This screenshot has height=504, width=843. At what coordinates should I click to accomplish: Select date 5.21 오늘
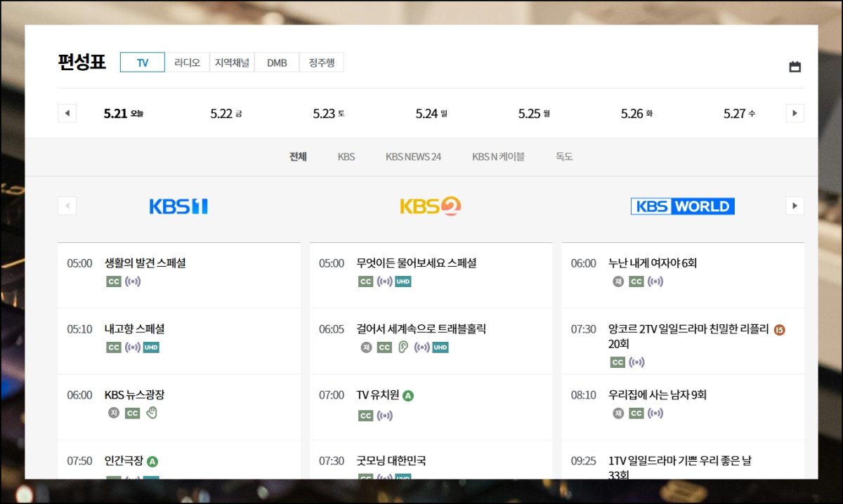tap(124, 114)
